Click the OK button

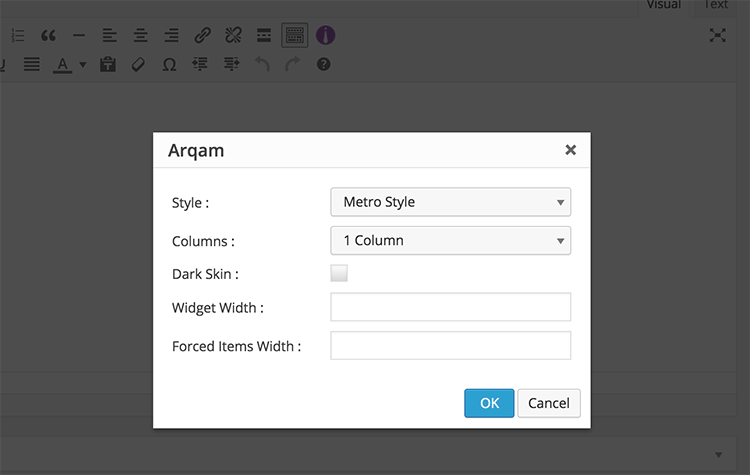click(489, 403)
